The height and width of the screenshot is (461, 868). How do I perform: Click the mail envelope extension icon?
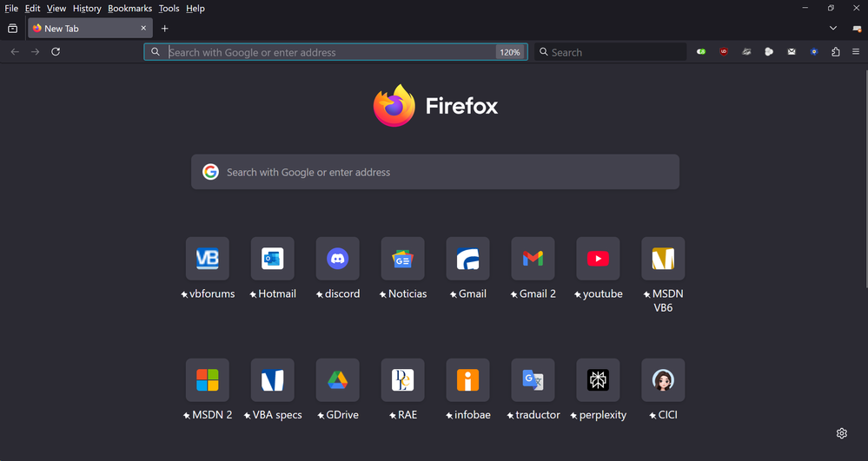point(792,52)
